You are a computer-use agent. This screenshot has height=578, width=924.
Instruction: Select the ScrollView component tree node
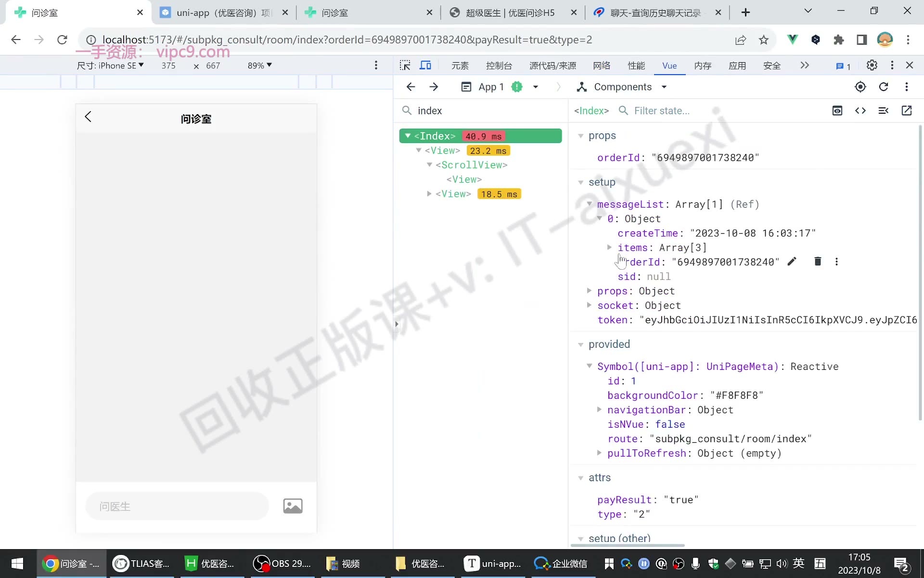[x=471, y=165]
